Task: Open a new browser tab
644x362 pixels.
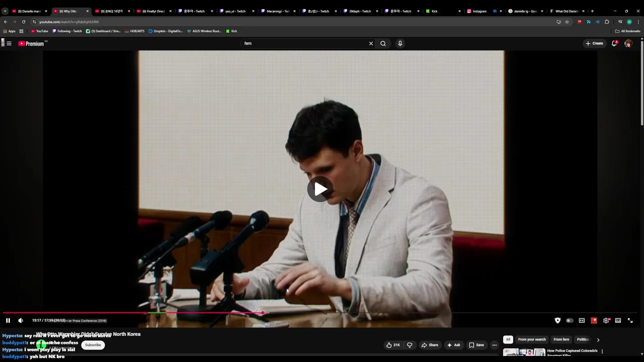Action: tap(592, 11)
